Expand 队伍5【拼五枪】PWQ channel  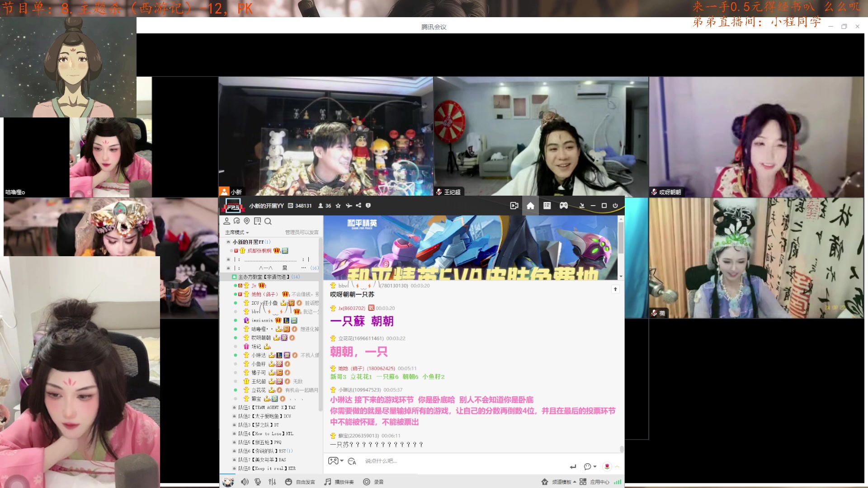[x=234, y=442]
